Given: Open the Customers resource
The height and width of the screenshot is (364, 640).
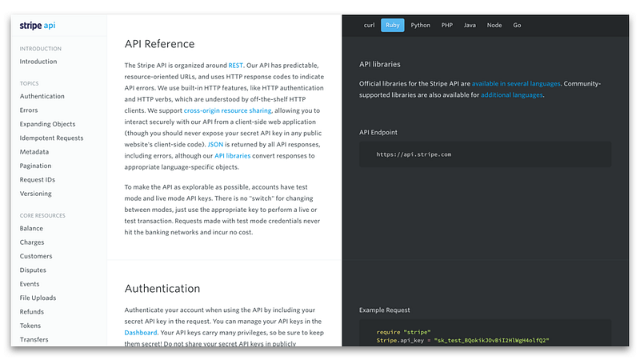Looking at the screenshot, I should tap(36, 256).
